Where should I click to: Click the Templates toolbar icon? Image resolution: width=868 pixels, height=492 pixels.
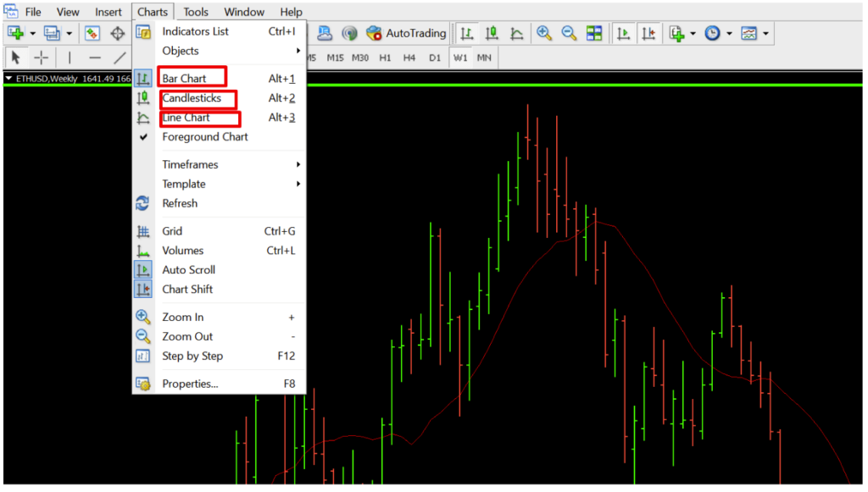tap(749, 33)
